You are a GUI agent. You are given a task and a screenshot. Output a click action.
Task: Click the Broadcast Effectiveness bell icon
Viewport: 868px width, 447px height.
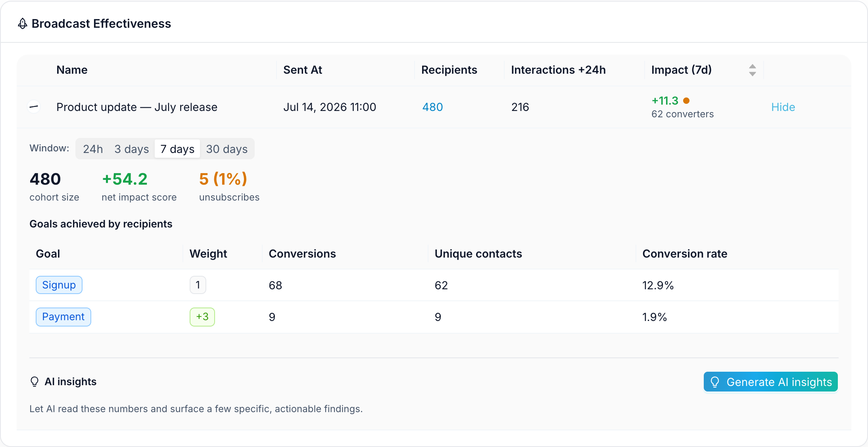tap(23, 24)
